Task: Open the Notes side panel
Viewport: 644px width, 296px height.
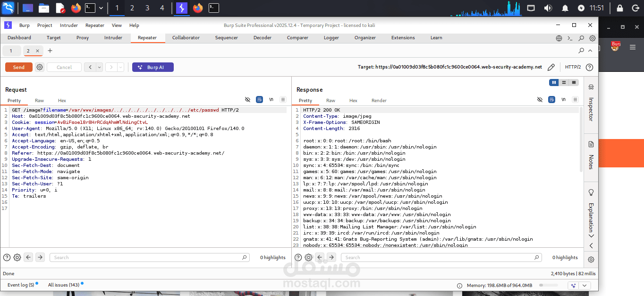Action: point(591,155)
